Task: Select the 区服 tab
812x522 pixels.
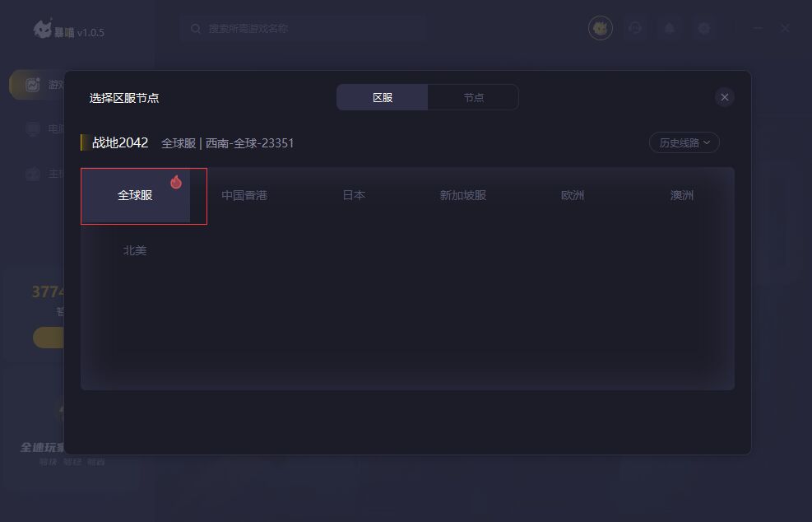Action: point(383,97)
